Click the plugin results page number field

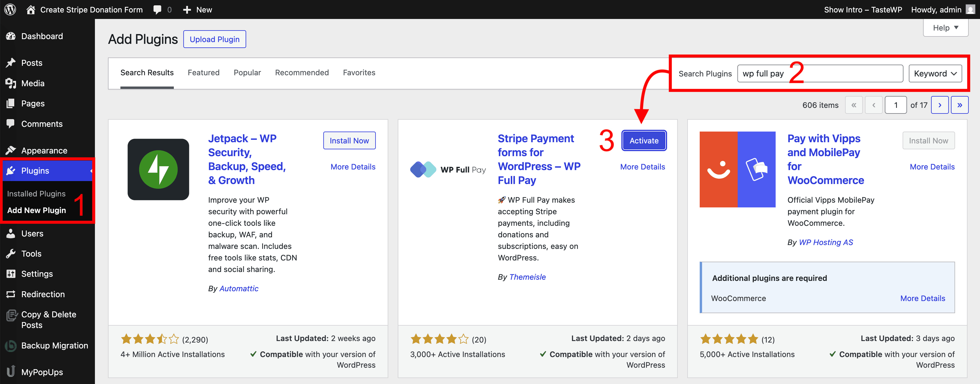(896, 105)
